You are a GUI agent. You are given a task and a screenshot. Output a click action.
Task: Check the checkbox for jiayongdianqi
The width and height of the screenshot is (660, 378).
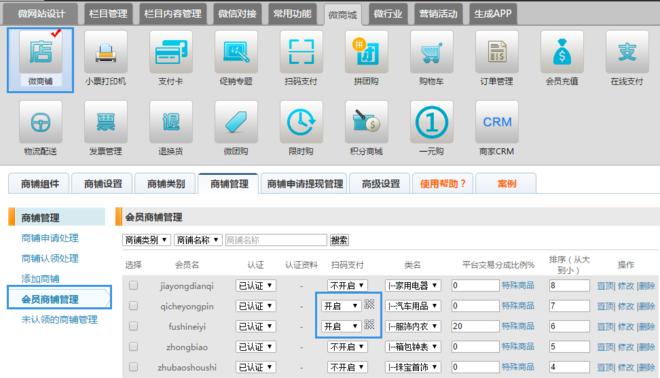[133, 285]
